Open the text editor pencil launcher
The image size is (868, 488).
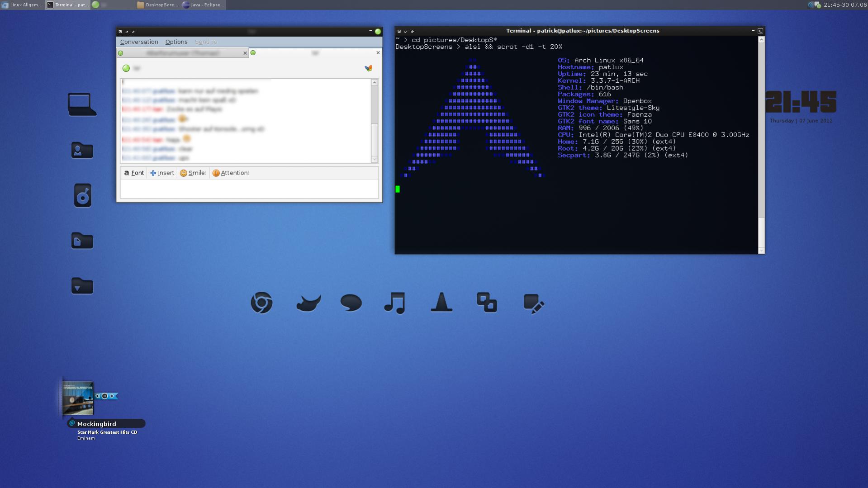pos(533,304)
